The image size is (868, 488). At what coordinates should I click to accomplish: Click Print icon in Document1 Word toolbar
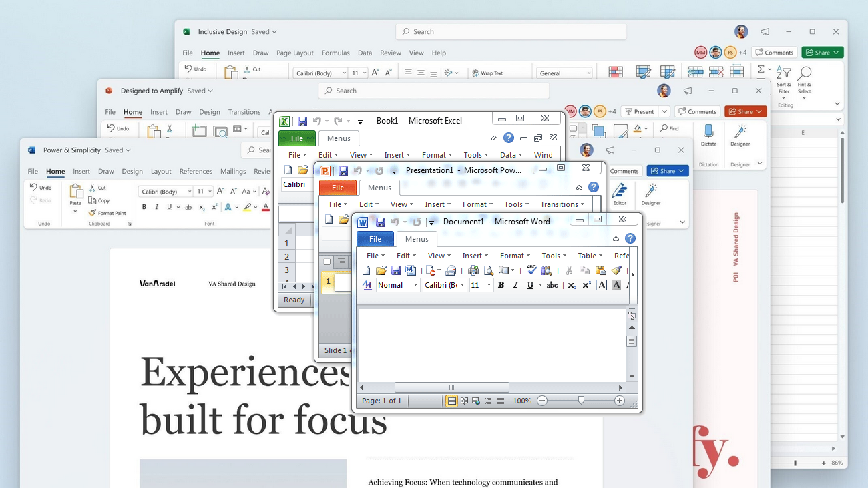click(x=473, y=270)
